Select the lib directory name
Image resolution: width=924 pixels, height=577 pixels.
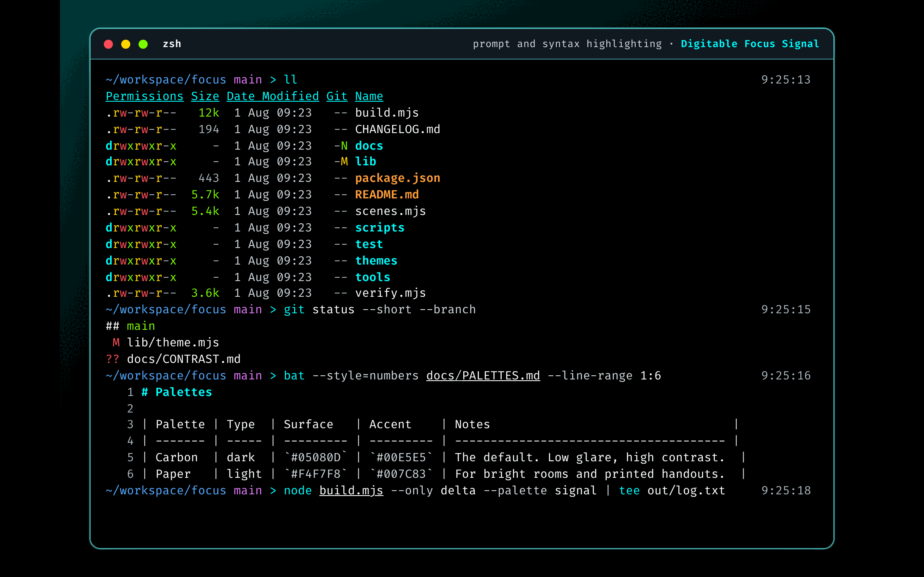(x=366, y=162)
